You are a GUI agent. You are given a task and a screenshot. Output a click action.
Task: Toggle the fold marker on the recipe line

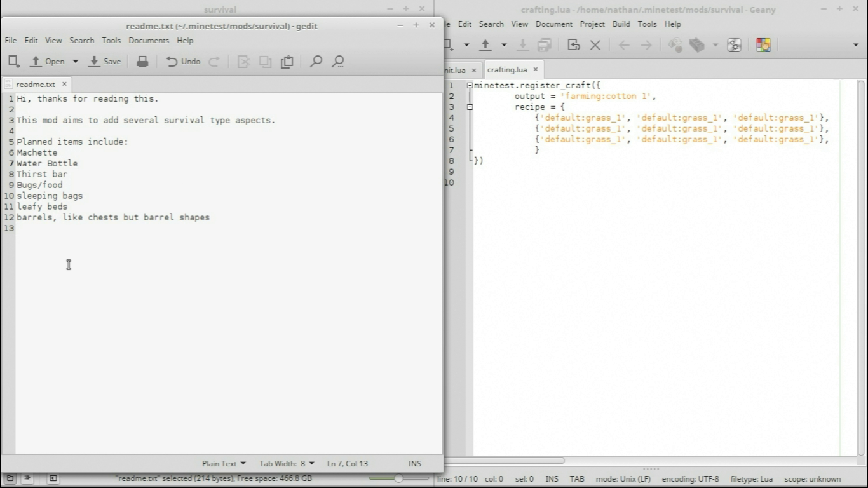[470, 107]
